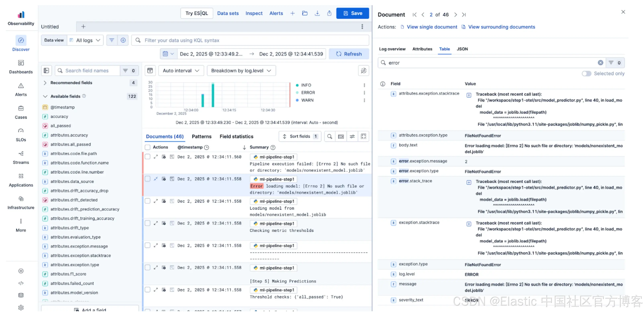Switch to the JSON tab
644x312 pixels.
click(x=462, y=49)
